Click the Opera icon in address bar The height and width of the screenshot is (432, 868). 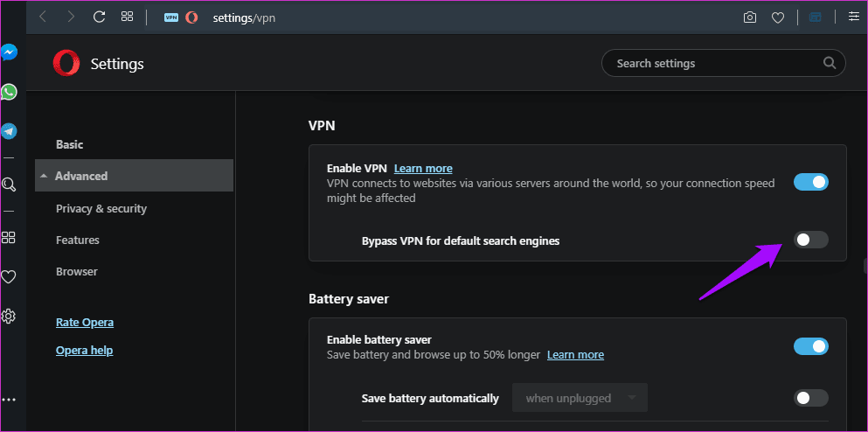point(191,17)
